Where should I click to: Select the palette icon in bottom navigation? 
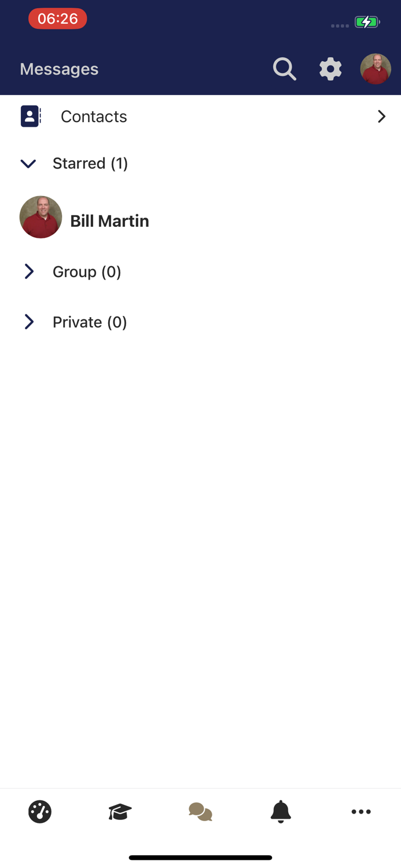pos(38,811)
